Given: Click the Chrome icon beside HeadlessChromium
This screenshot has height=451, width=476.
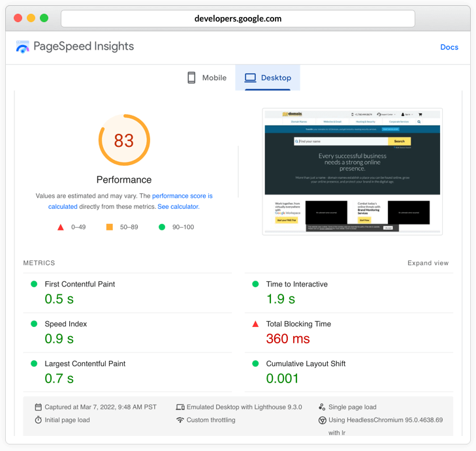Looking at the screenshot, I should tap(322, 420).
